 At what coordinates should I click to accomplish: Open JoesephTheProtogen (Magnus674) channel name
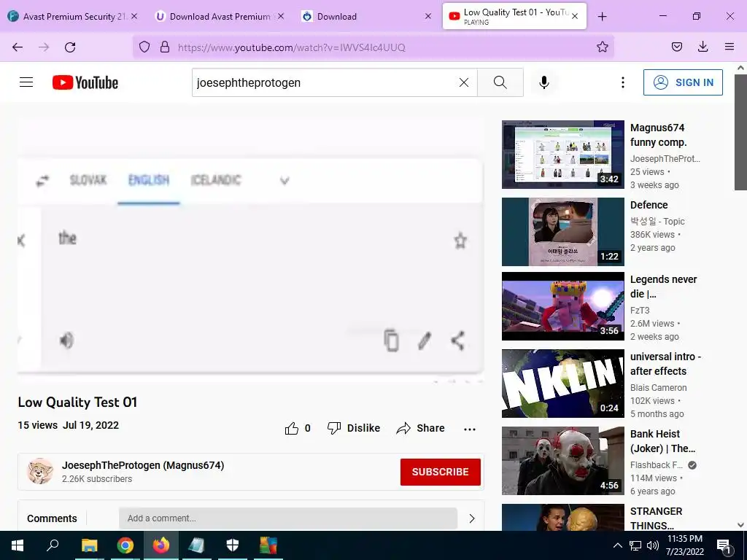click(x=143, y=465)
